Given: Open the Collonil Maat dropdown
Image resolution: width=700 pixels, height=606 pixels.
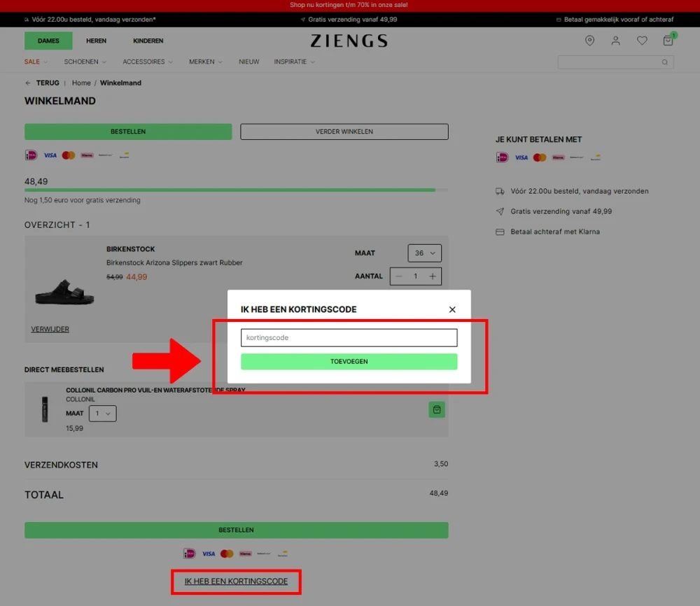Looking at the screenshot, I should tap(103, 414).
